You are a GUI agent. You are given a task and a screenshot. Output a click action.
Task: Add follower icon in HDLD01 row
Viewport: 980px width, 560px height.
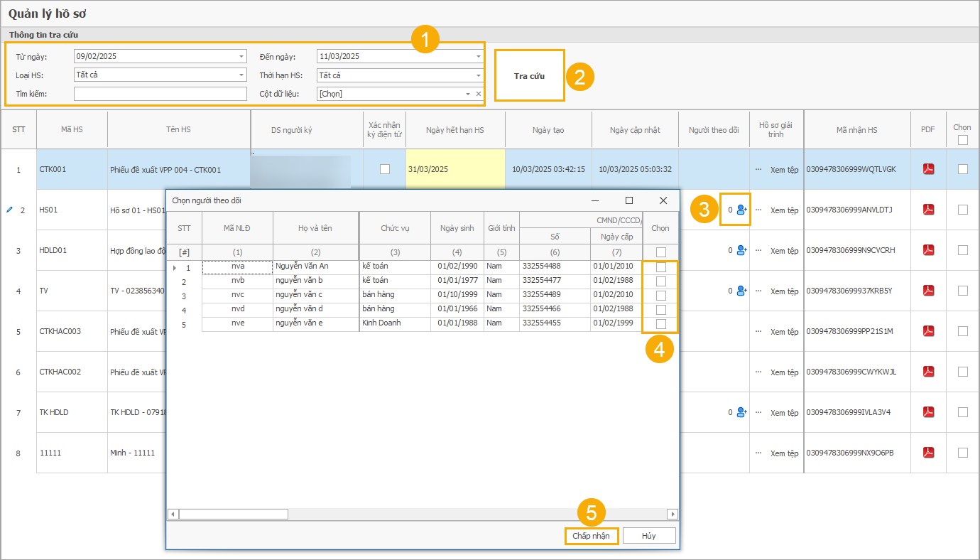pyautogui.click(x=741, y=250)
